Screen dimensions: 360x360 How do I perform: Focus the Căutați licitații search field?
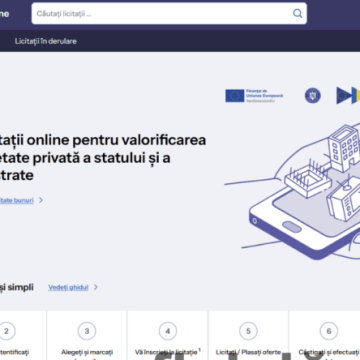point(169,13)
